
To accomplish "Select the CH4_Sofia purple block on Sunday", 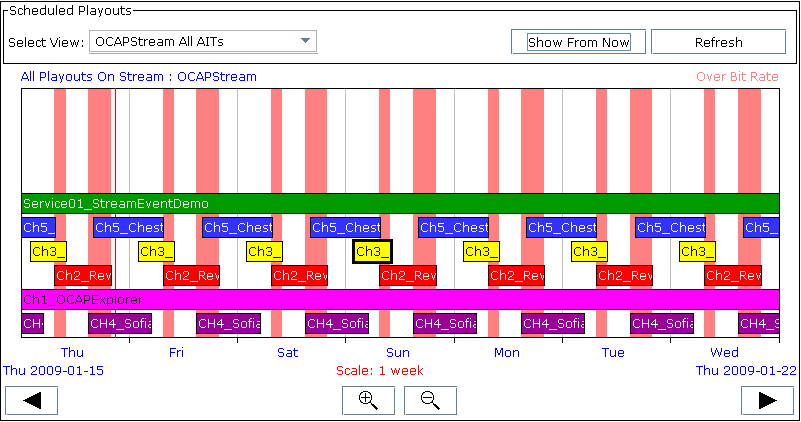I will click(445, 323).
